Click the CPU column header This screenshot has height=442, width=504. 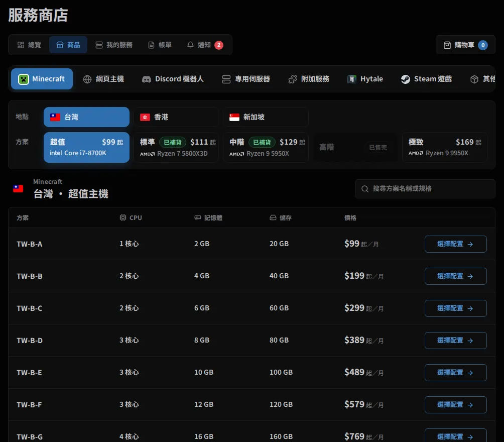coord(131,218)
